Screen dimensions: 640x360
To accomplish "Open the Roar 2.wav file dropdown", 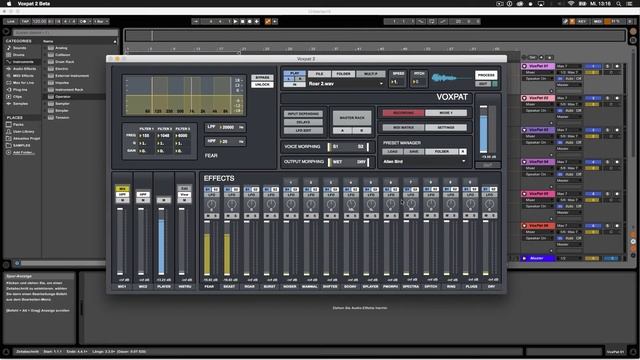I will click(x=346, y=84).
